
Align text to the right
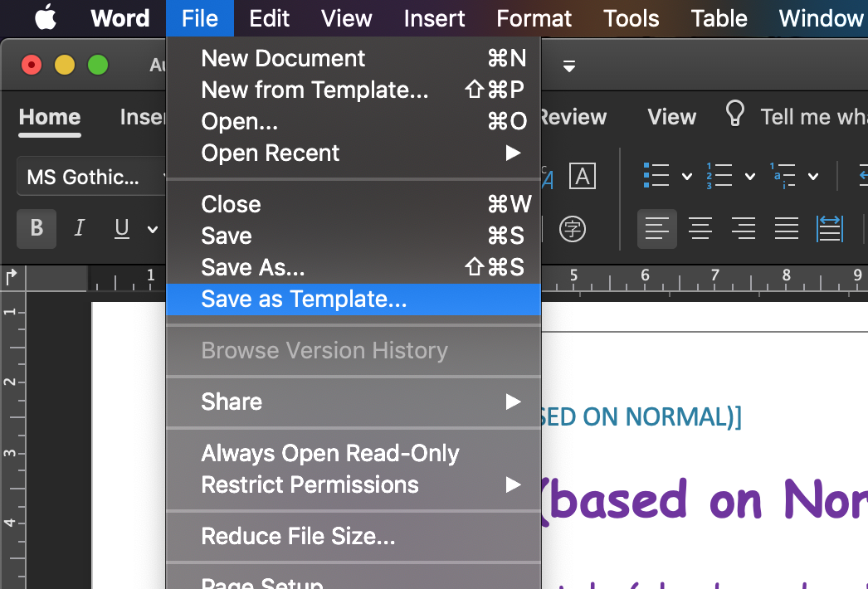click(744, 229)
